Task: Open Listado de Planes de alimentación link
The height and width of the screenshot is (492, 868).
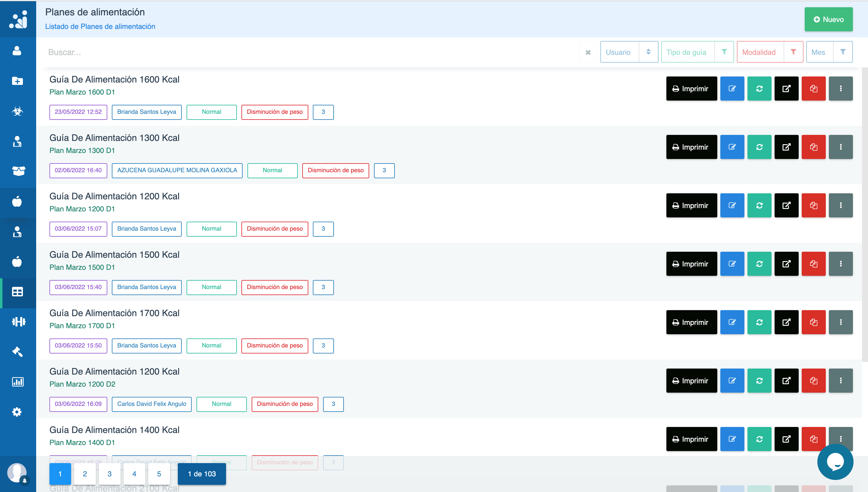Action: (100, 26)
